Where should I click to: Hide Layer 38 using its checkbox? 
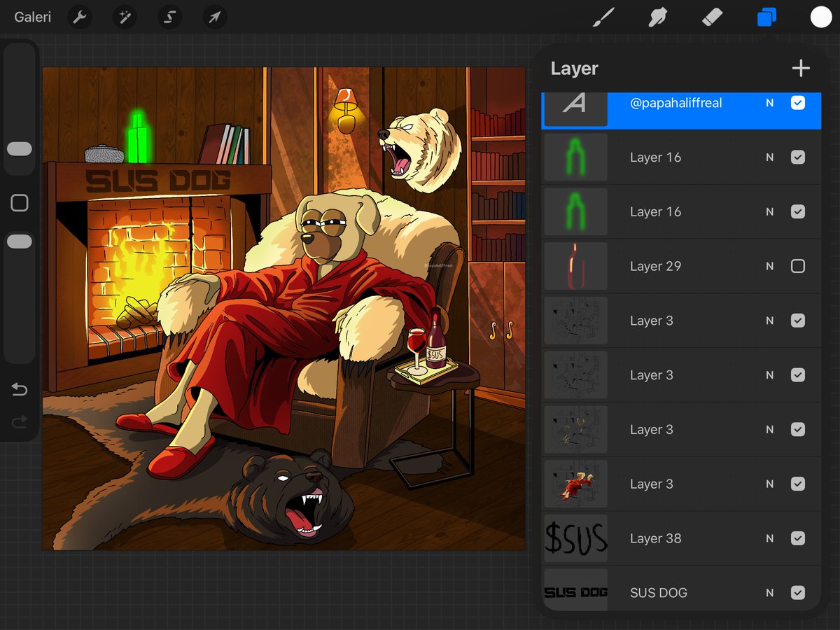(798, 538)
